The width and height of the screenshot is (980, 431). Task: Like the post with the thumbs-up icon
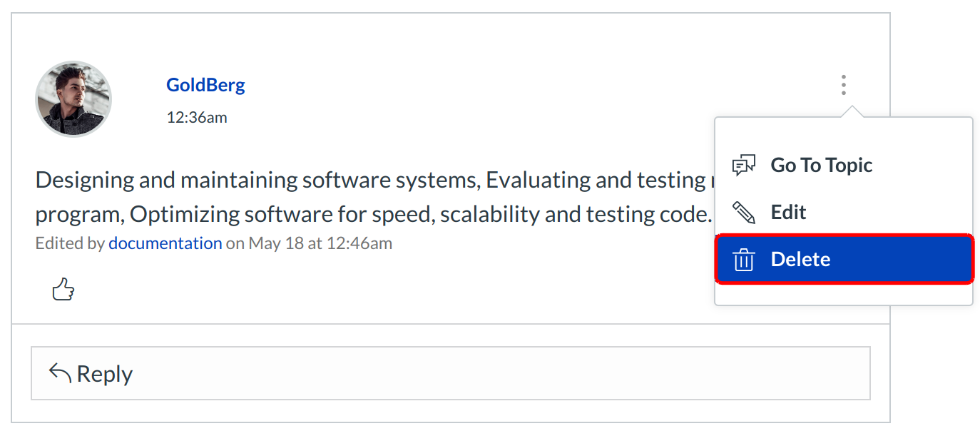(63, 290)
